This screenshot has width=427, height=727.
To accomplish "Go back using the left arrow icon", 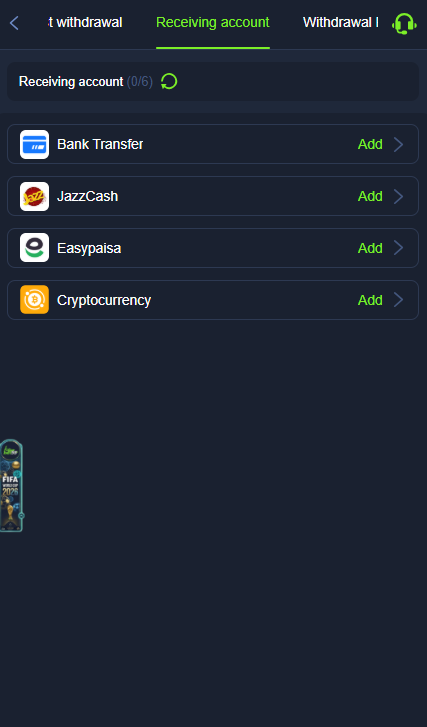I will coord(14,23).
